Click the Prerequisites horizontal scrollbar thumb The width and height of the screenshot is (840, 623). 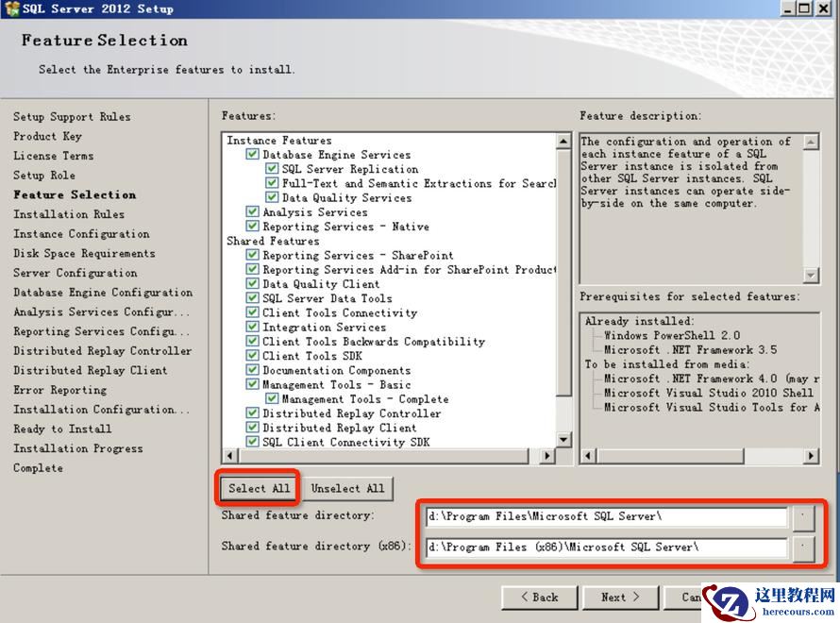[x=670, y=456]
